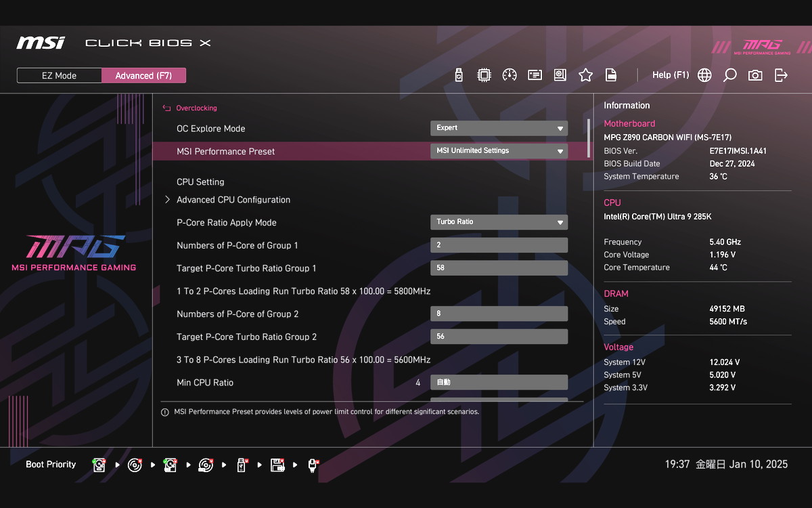Click the Min CPU Ratio label
The height and width of the screenshot is (508, 812).
coord(205,383)
